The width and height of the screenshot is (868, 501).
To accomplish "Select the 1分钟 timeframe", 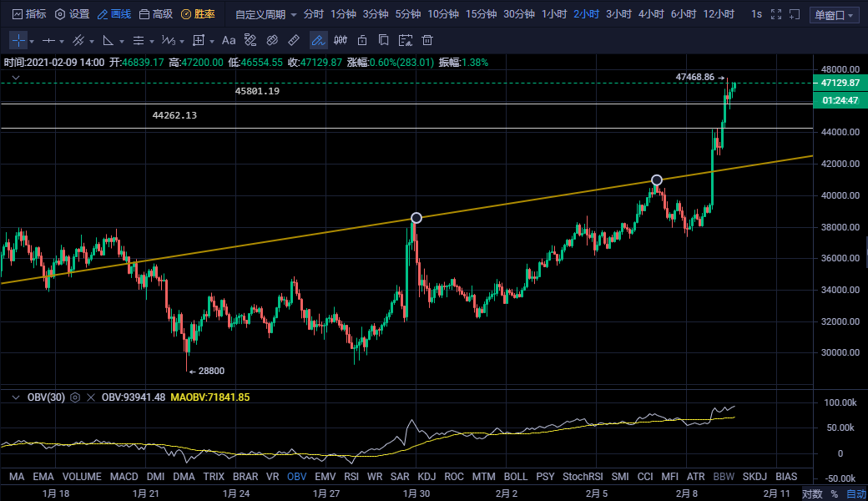I will pos(343,14).
